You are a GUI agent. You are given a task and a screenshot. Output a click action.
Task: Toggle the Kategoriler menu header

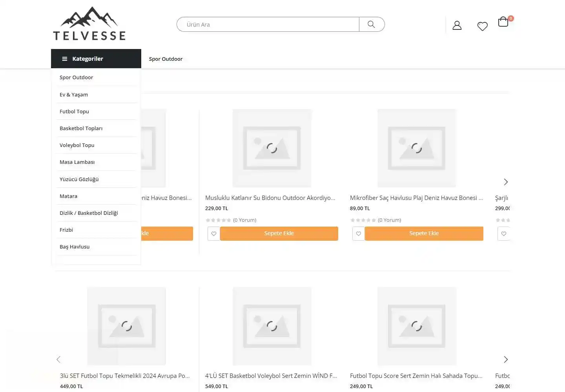coord(96,59)
